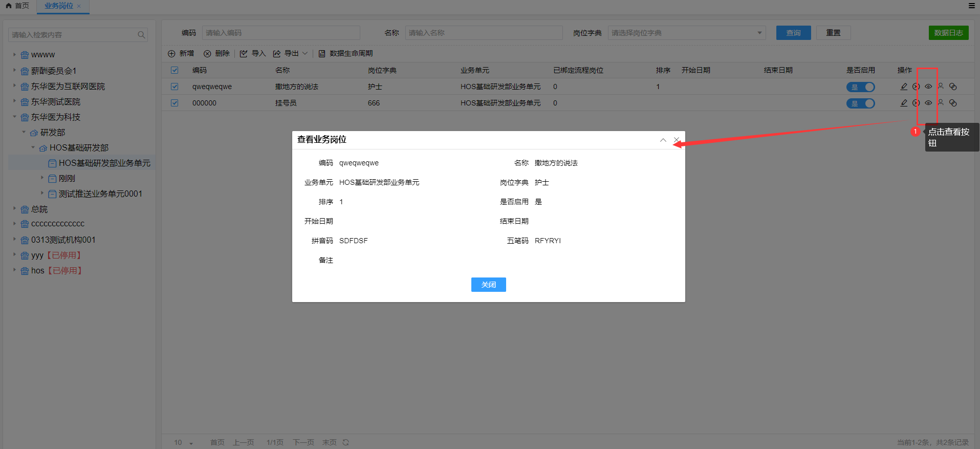Click the 岗位字典 column header

[382, 70]
